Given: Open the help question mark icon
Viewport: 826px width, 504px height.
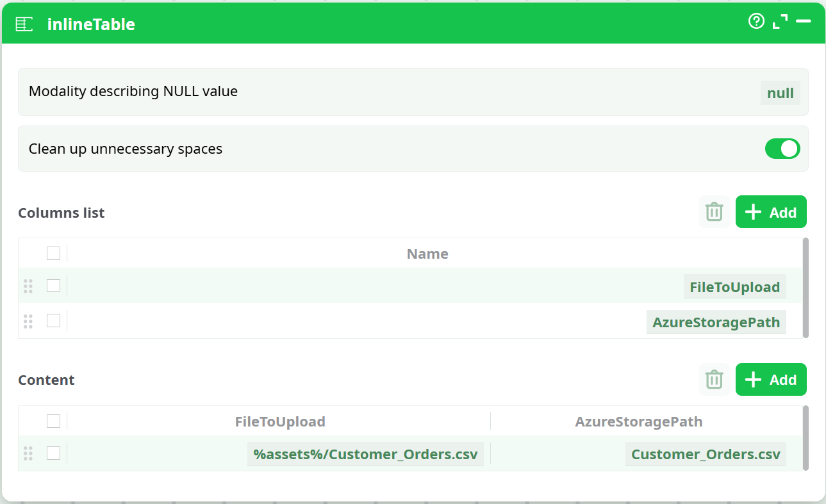Looking at the screenshot, I should [x=756, y=22].
